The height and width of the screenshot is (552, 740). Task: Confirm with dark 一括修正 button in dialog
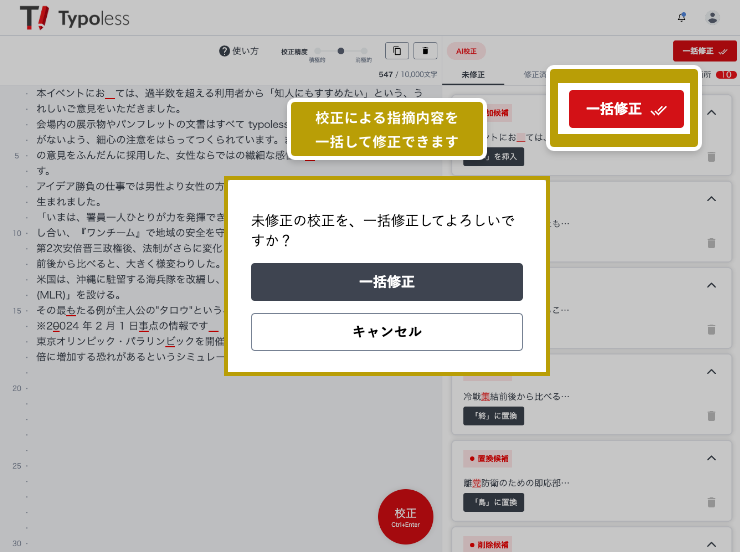click(387, 282)
